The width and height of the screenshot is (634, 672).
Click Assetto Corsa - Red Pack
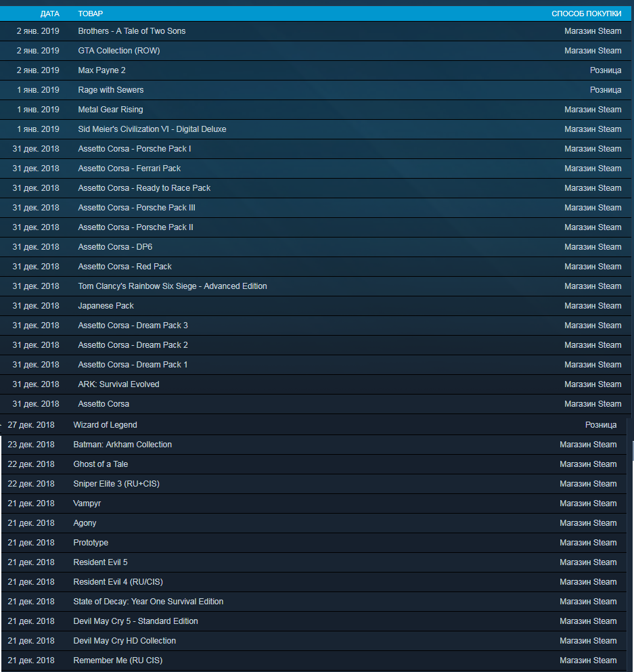click(x=124, y=267)
